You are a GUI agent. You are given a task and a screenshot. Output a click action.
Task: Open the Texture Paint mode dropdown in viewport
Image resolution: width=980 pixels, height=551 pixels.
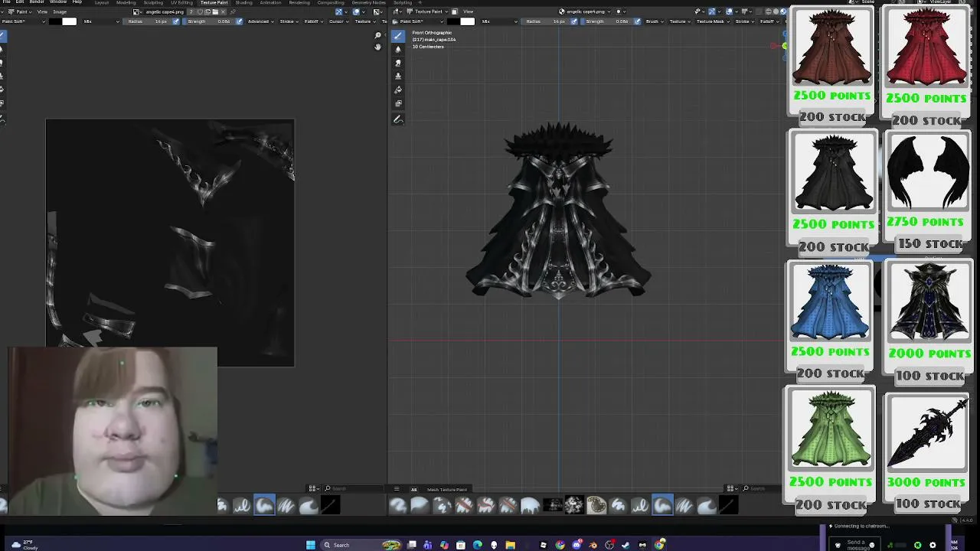[426, 11]
